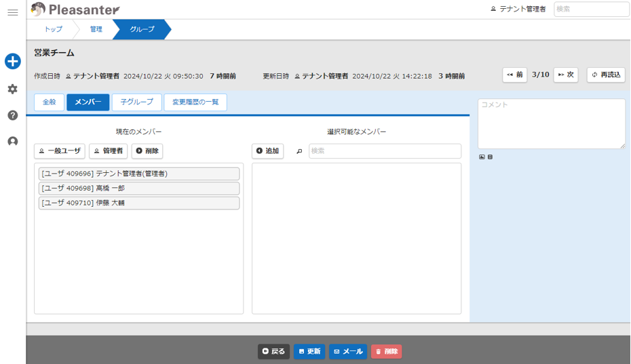Click the blue plus create icon
The height and width of the screenshot is (364, 631).
pos(12,61)
